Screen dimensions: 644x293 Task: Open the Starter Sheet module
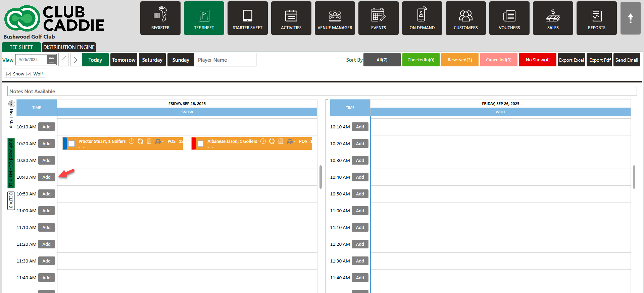247,18
